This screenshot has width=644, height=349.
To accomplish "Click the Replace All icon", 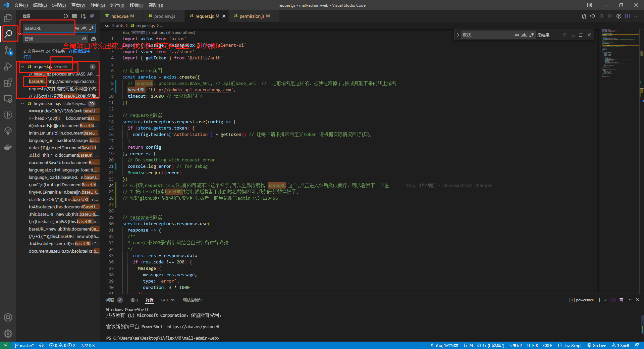I will [x=93, y=39].
